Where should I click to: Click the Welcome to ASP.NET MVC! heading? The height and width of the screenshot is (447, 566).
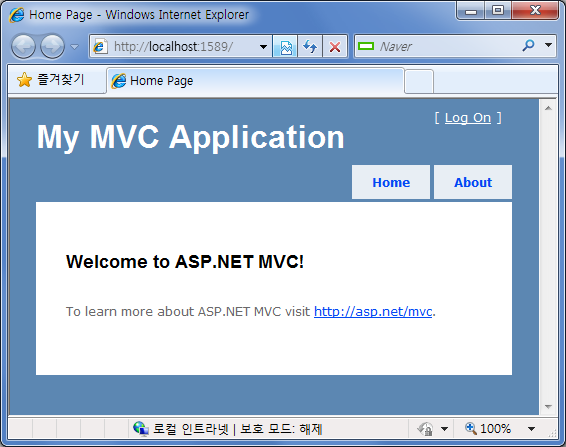tap(185, 261)
